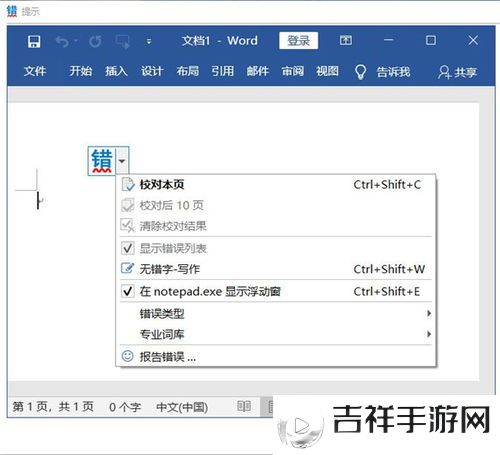Click the Ctrl+Shift+E shortcut text
The height and width of the screenshot is (455, 500).
387,292
